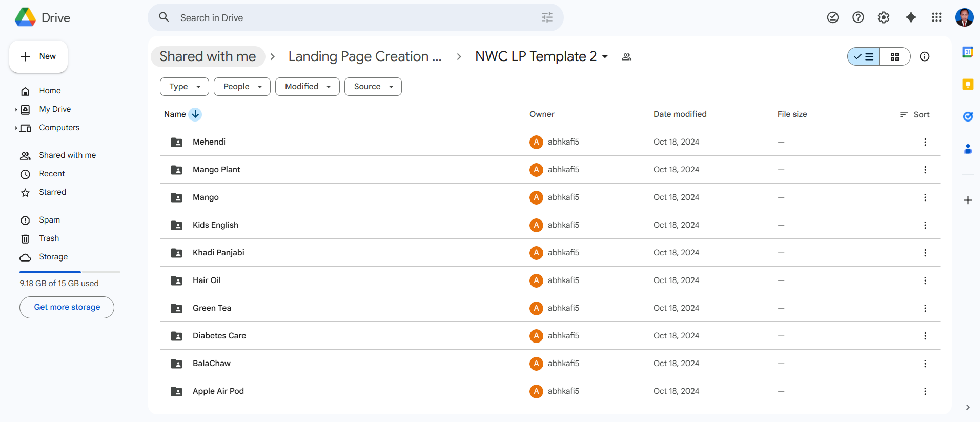Open the Gemini sparkle icon
Screen dimensions: 980x422
911,17
